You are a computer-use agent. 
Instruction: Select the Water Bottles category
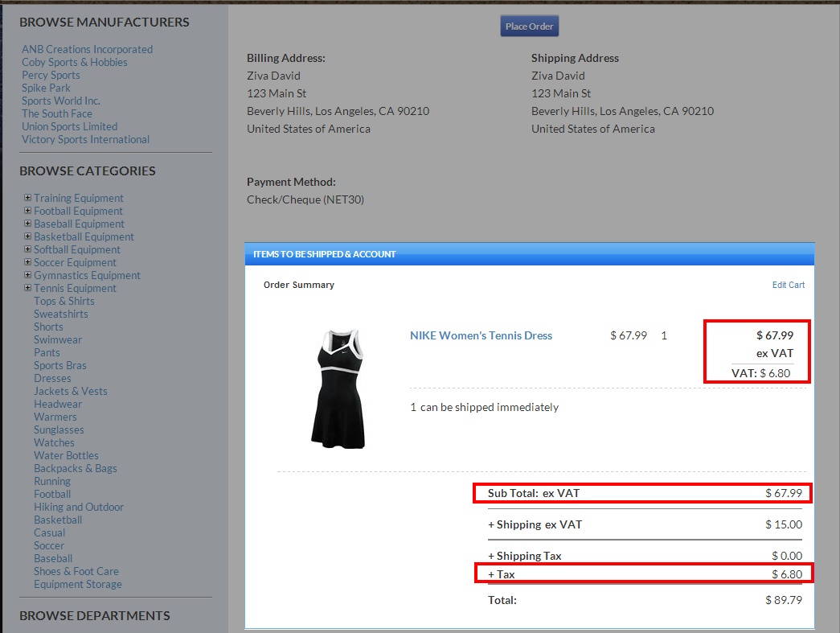point(66,455)
